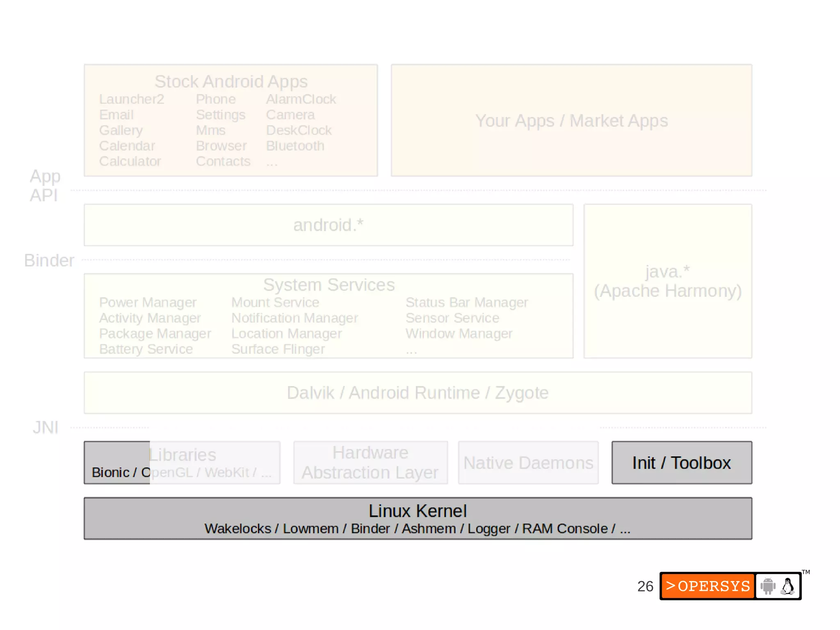Screen dimensions: 840x630
Task: Select the System Services heading
Action: pos(329,285)
